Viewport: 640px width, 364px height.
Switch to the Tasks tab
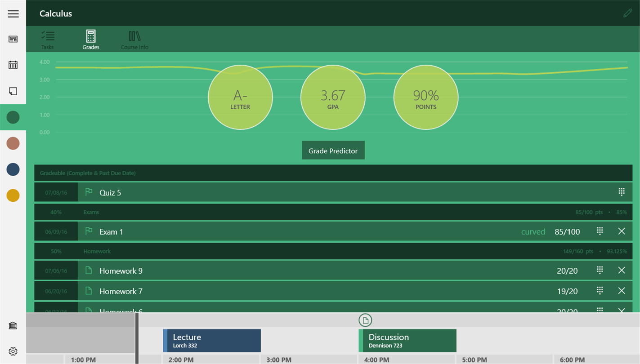click(47, 40)
